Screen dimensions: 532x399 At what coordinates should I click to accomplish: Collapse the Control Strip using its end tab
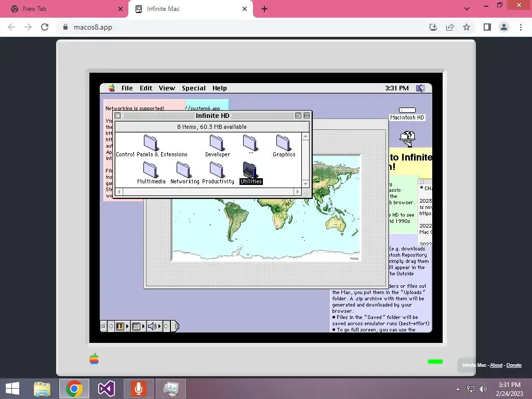pyautogui.click(x=175, y=326)
